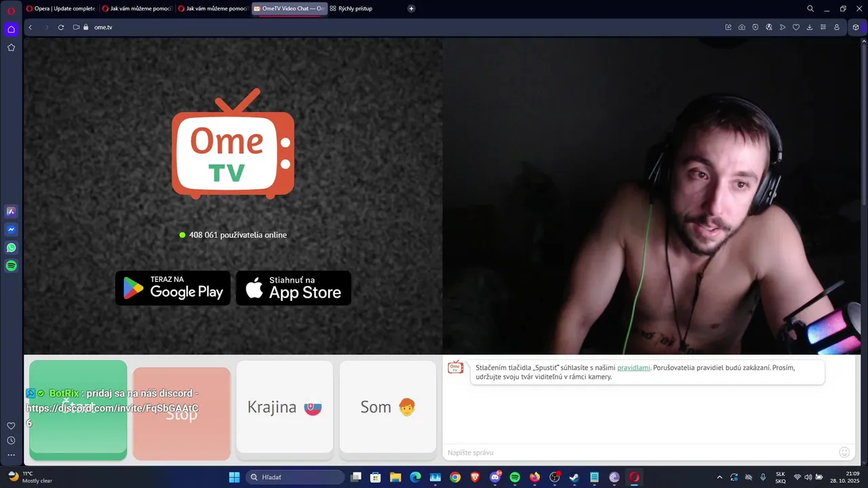The image size is (868, 488).
Task: Open the Aria AI sidebar icon
Action: [x=11, y=211]
